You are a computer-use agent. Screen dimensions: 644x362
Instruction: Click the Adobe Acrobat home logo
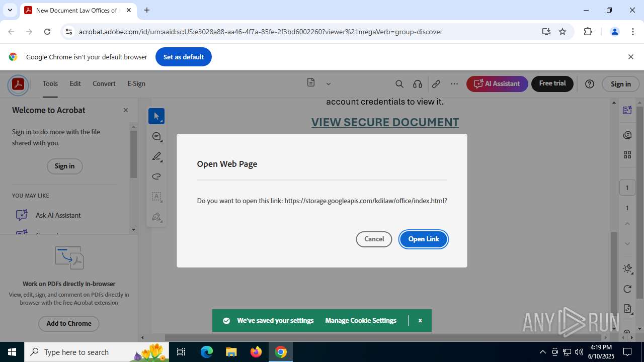(x=18, y=84)
